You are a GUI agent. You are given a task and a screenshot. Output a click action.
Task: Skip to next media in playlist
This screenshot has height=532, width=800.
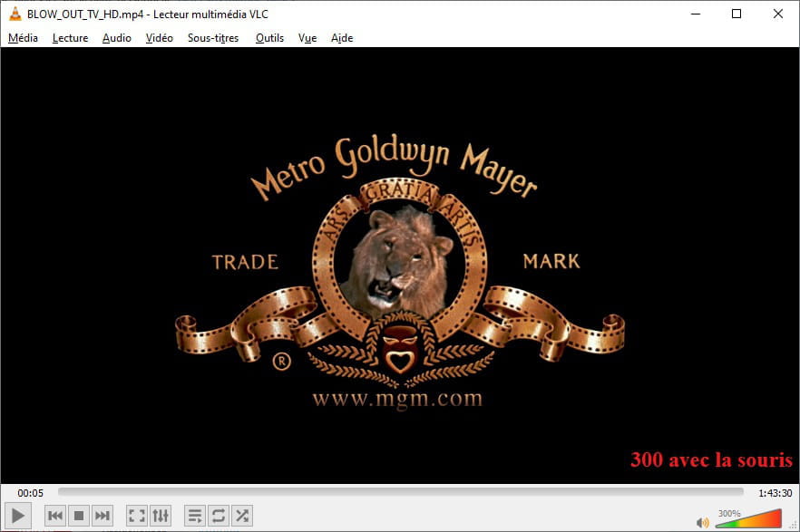tap(102, 516)
